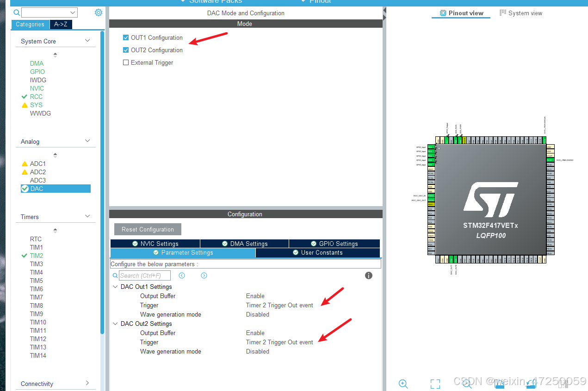Switch to the Categories tab

[30, 24]
